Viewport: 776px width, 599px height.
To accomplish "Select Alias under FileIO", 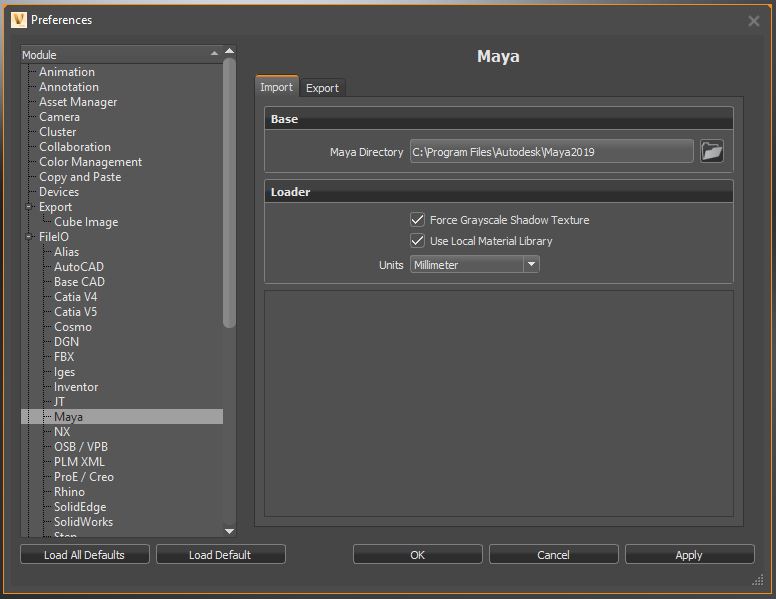I will click(66, 251).
